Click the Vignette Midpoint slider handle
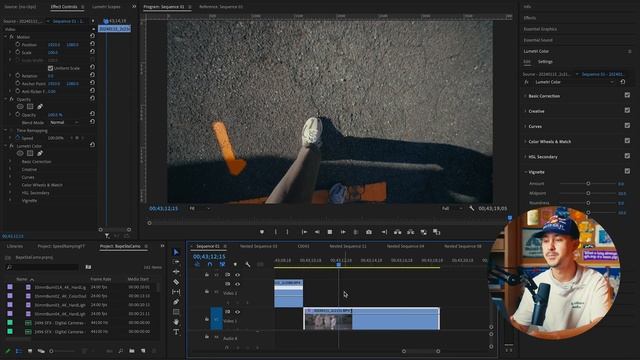 click(x=588, y=193)
